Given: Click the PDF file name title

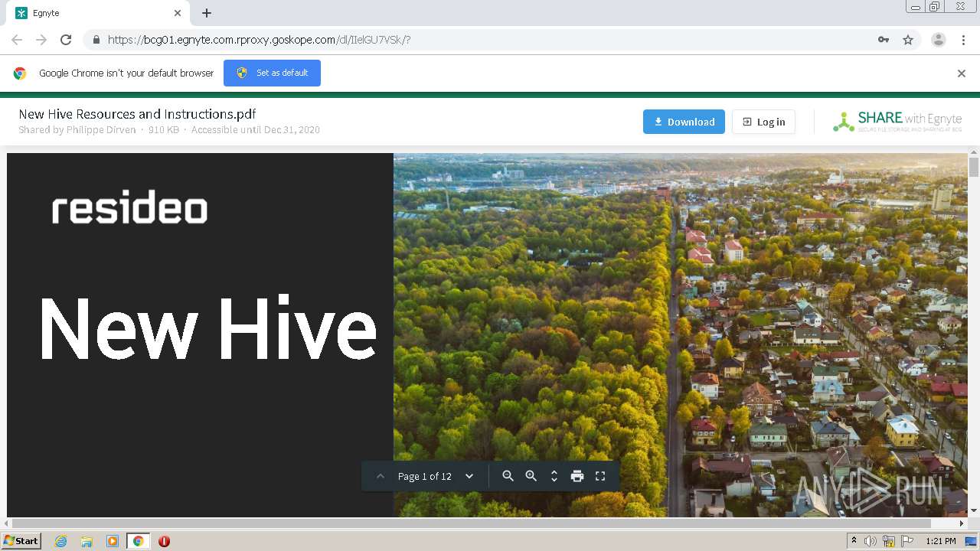Looking at the screenshot, I should (x=137, y=114).
